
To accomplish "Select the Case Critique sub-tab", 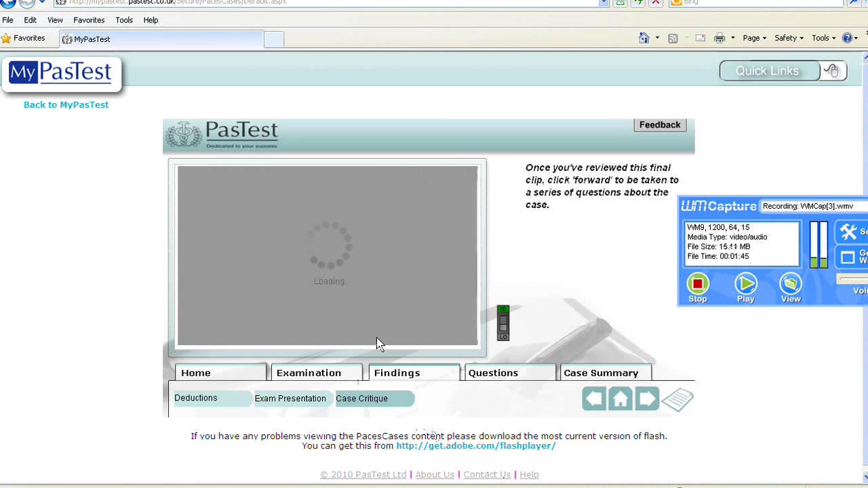I will (x=374, y=399).
